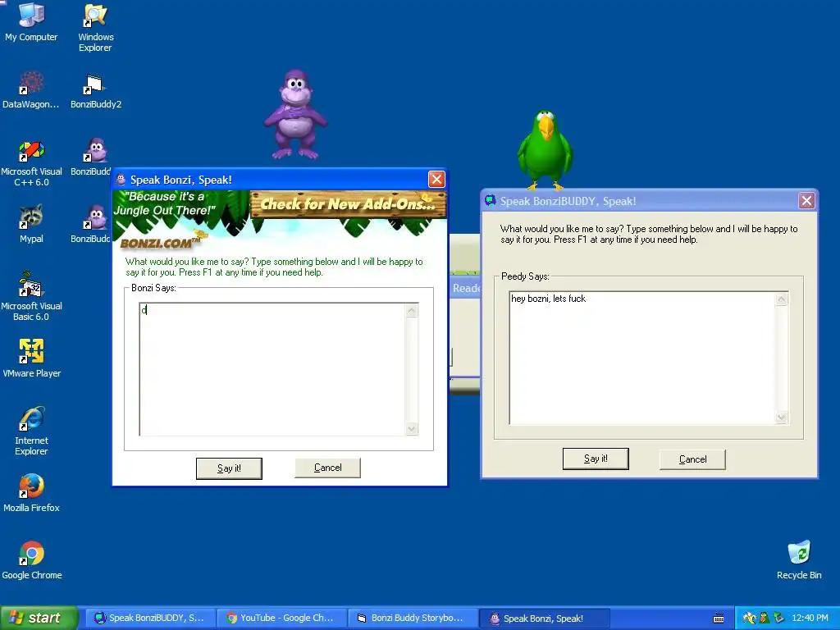Select the Mypal raccoon desktop icon

point(31,224)
